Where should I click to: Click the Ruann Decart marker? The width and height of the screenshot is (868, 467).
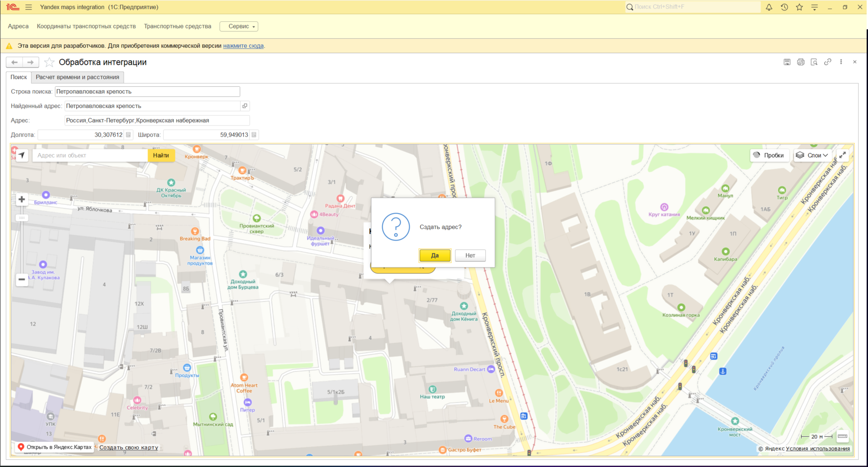point(491,369)
